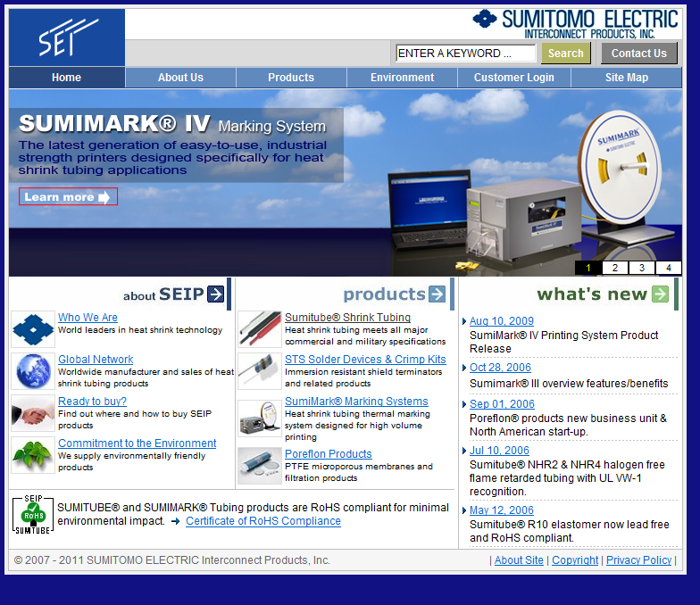Switch banner to slide 3
Screen dimensions: 700x605
[x=641, y=268]
